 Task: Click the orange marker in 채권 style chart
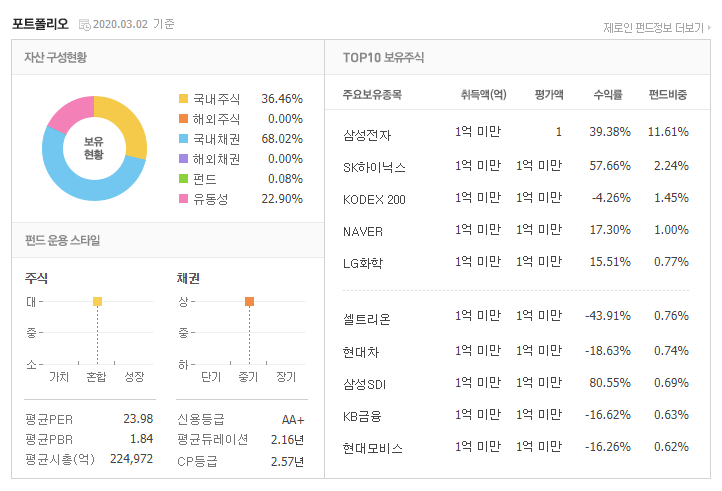(x=250, y=302)
